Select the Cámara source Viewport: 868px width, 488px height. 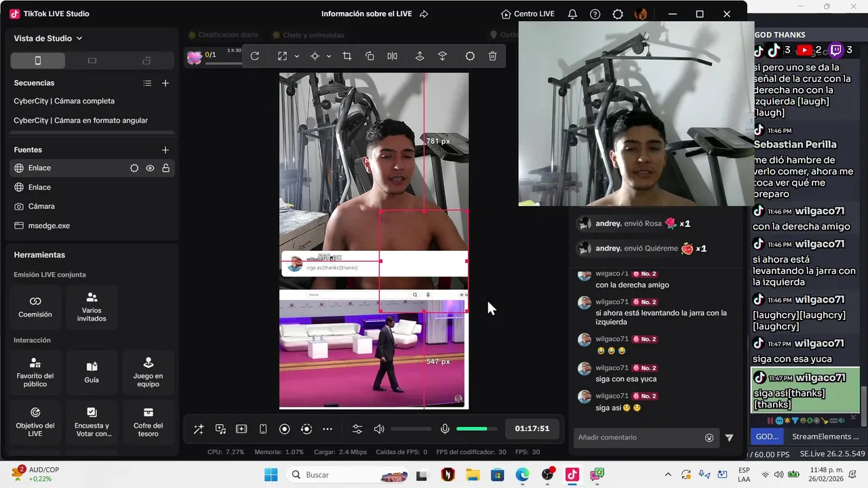[92, 206]
